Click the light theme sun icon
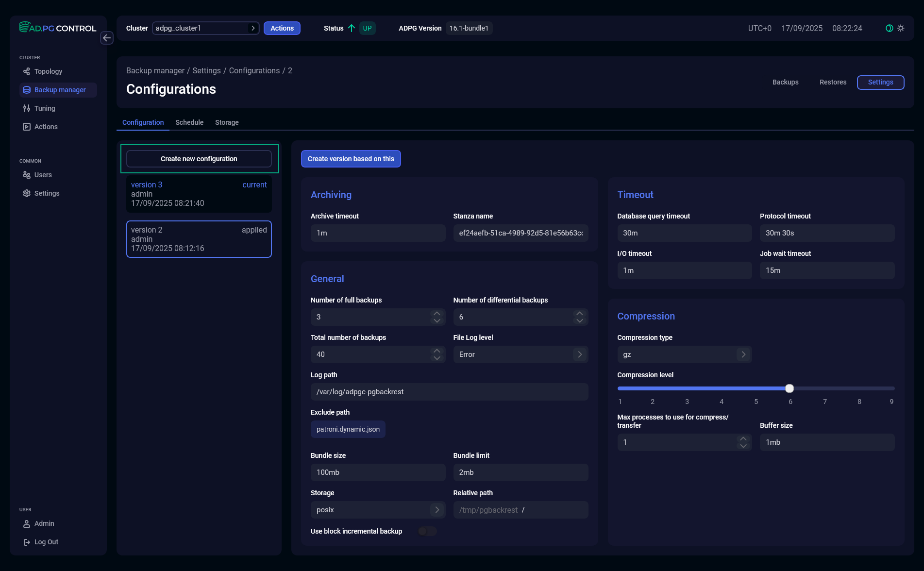This screenshot has width=924, height=571. (901, 28)
